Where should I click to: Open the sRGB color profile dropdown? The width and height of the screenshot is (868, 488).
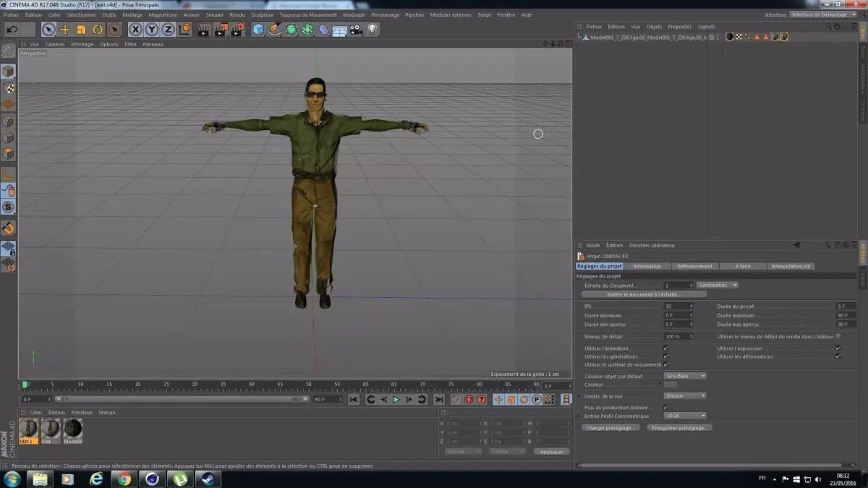[685, 416]
